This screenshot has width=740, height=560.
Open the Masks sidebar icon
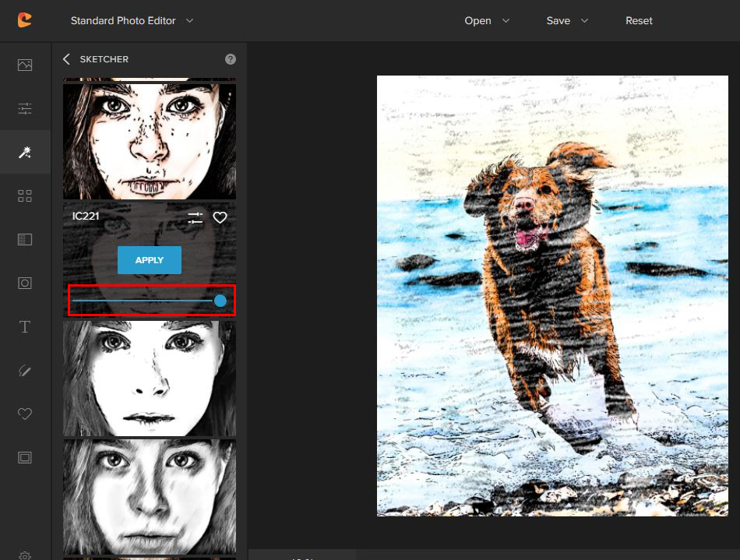point(25,239)
